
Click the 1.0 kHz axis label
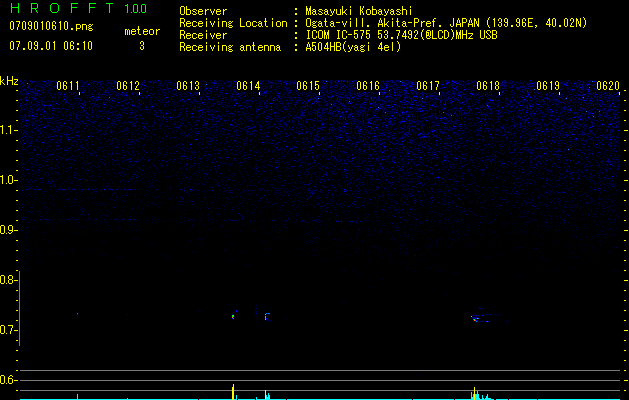pyautogui.click(x=7, y=180)
